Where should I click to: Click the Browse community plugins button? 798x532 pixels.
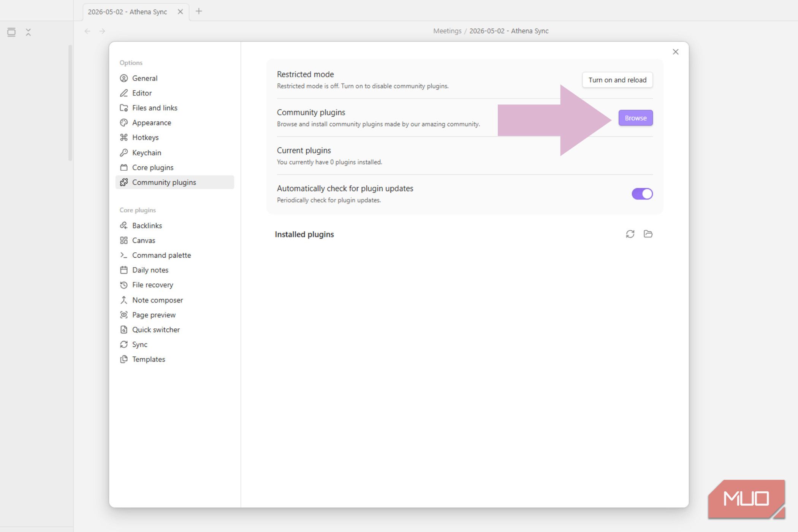[635, 118]
